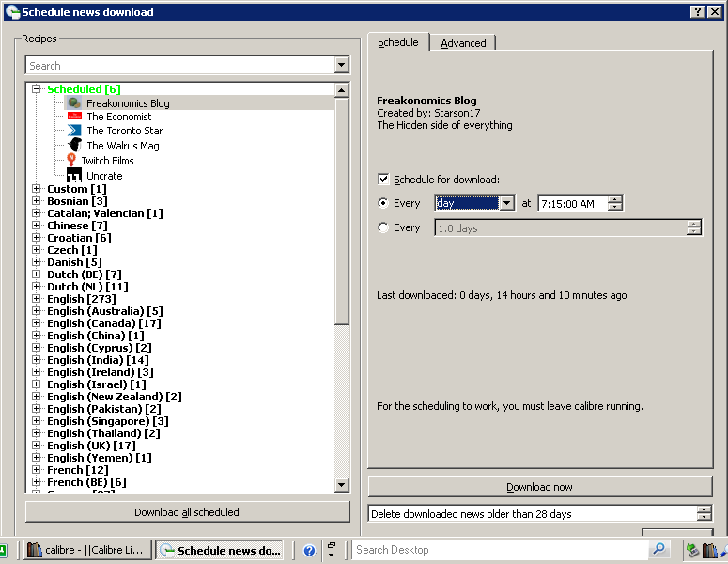Switch to the Schedule tab

[x=398, y=42]
